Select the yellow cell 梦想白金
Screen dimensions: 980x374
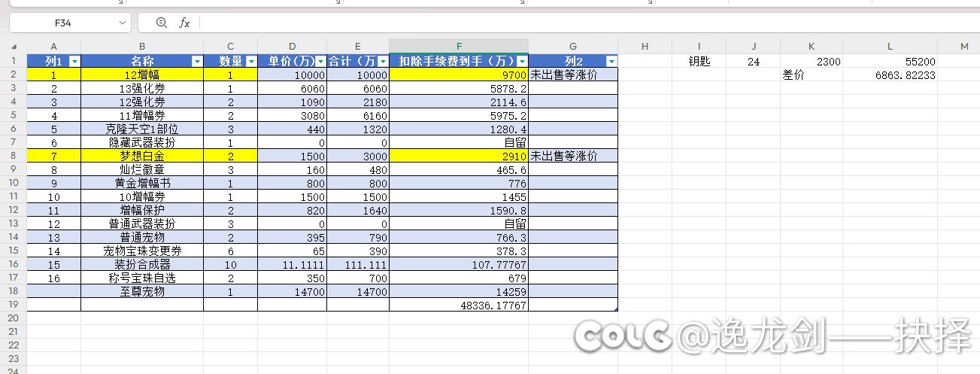142,156
